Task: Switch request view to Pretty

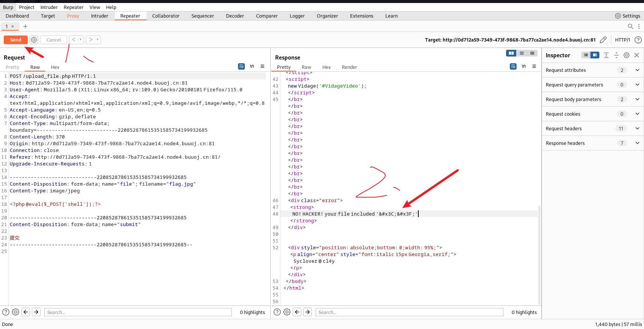Action: [x=12, y=67]
